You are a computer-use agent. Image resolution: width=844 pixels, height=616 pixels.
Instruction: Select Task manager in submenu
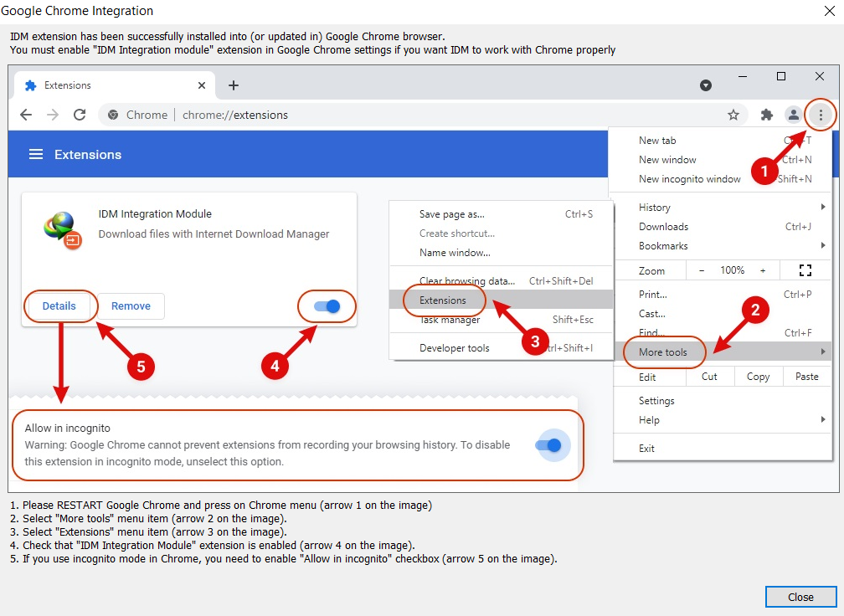click(x=501, y=320)
